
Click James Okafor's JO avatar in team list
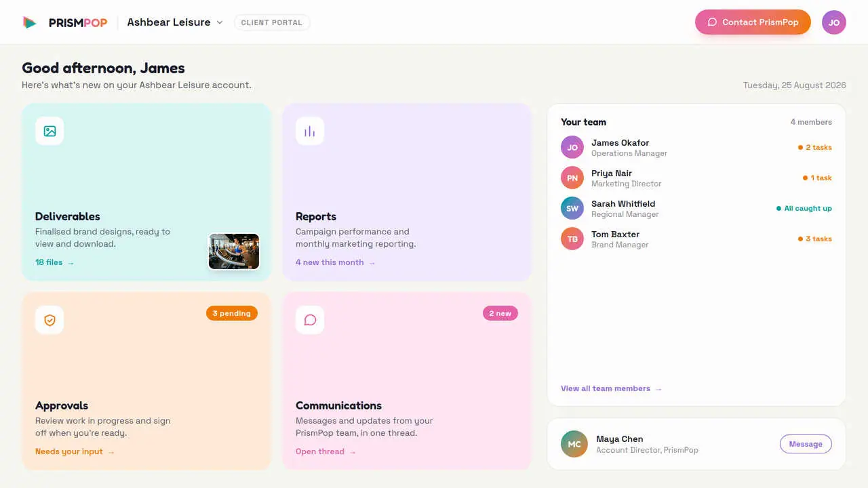pyautogui.click(x=572, y=147)
